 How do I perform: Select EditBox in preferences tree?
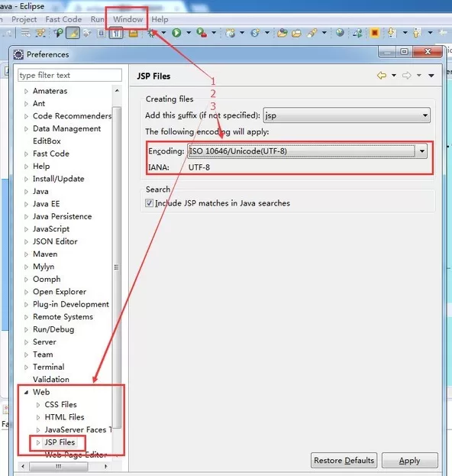tap(47, 141)
